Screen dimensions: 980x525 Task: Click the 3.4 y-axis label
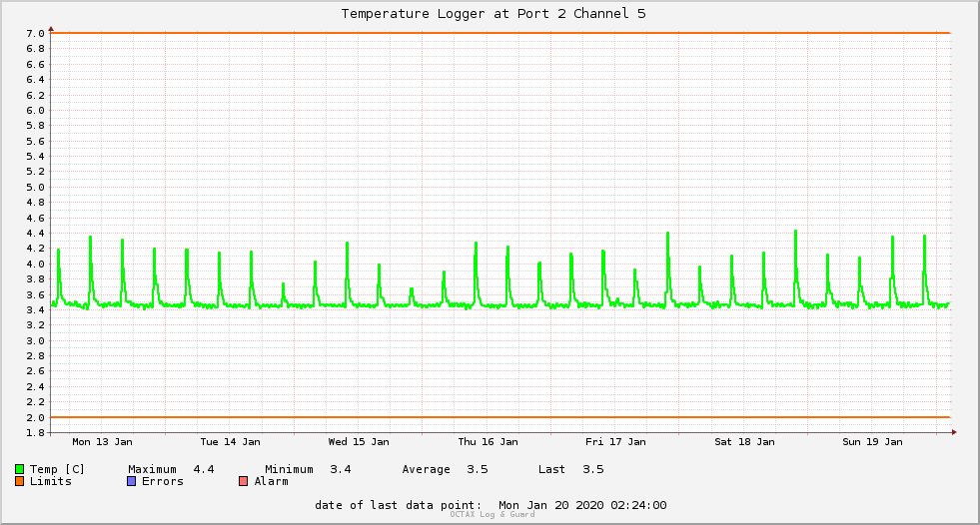pos(36,310)
